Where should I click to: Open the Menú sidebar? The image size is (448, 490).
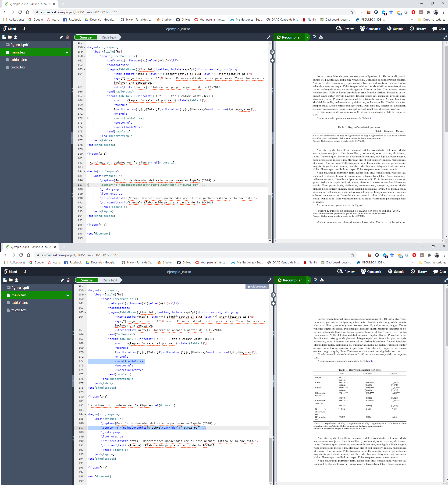[x=10, y=29]
